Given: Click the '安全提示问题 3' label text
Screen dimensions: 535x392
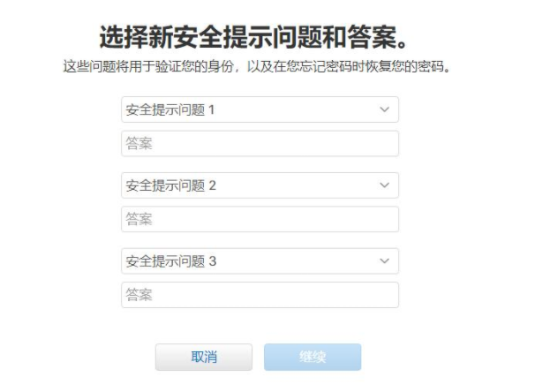Looking at the screenshot, I should 171,261.
